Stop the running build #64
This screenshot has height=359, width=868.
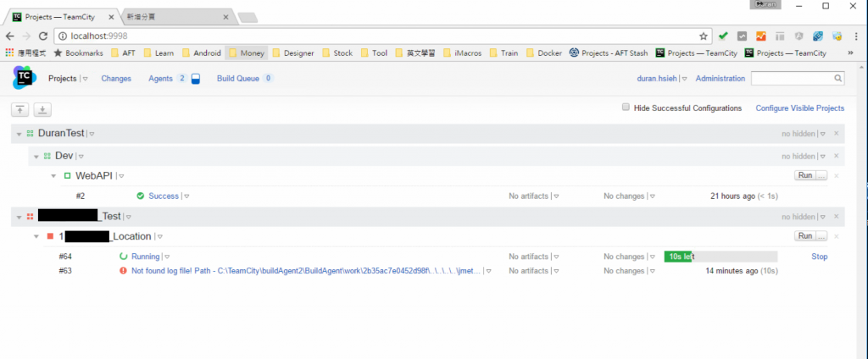[x=820, y=257]
